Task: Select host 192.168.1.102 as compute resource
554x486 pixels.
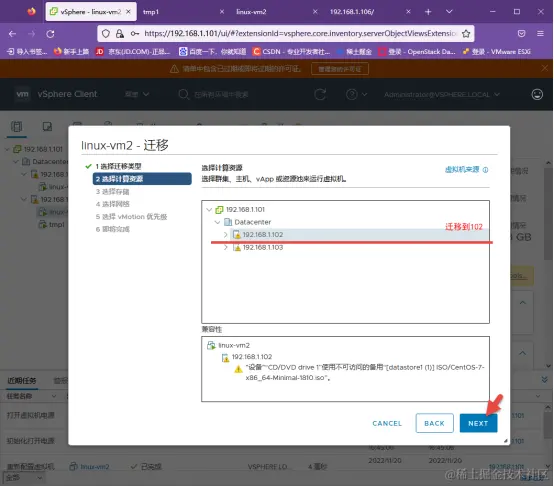Action: click(359, 235)
